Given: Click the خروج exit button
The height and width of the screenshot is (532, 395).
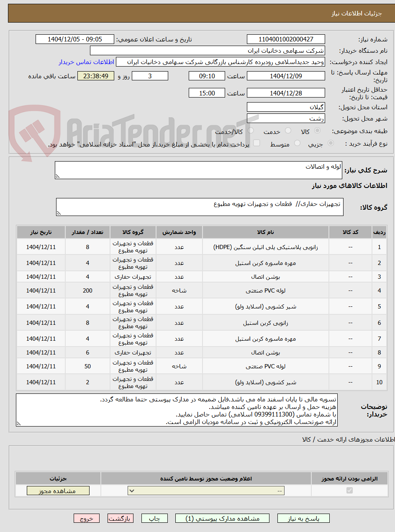Looking at the screenshot, I should tap(87, 518).
